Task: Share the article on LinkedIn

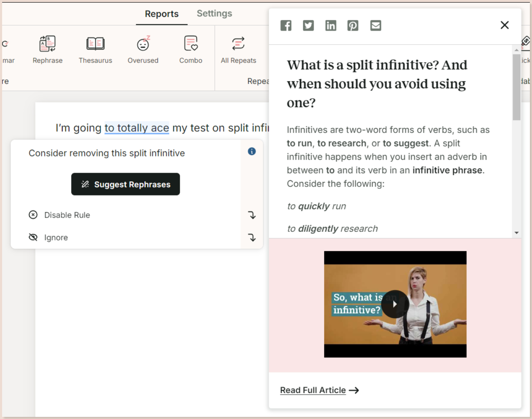Action: [330, 25]
